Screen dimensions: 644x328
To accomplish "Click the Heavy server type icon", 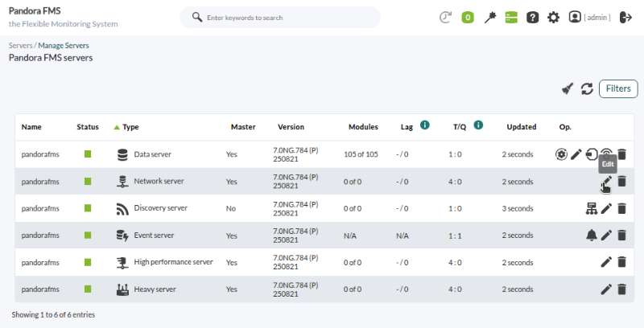I will click(x=122, y=289).
